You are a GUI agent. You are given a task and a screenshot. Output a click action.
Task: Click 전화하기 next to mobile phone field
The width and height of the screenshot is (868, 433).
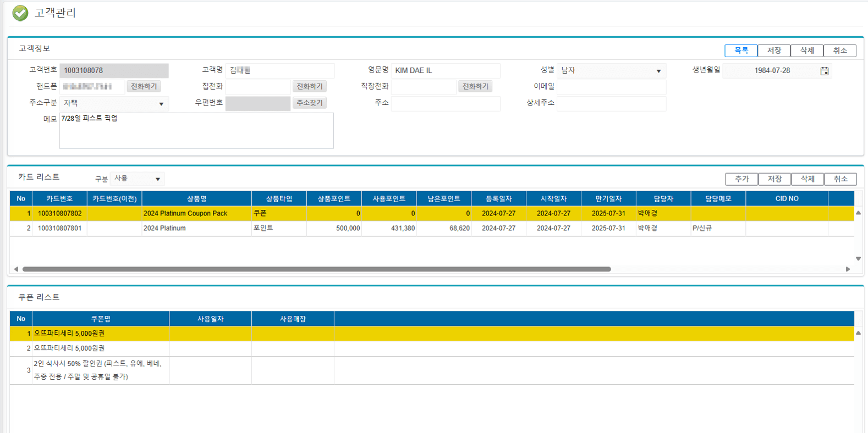[144, 87]
